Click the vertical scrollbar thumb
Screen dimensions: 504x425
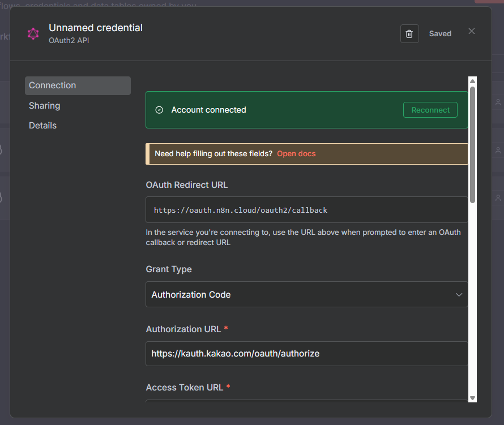473,144
